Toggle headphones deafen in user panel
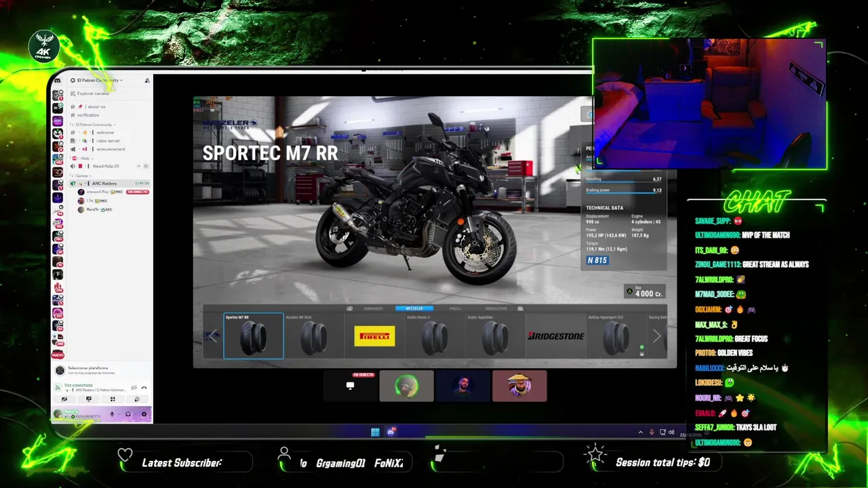The height and width of the screenshot is (488, 868). pyautogui.click(x=128, y=414)
